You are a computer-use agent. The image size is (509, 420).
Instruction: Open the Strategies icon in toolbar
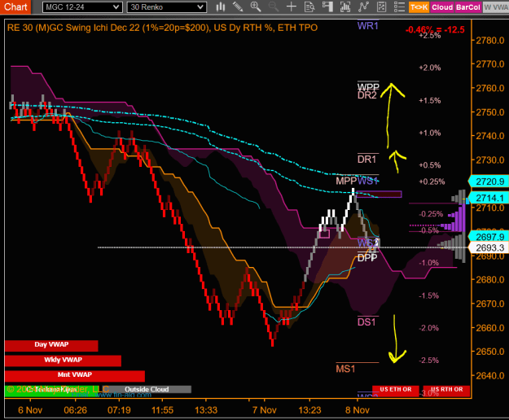(x=381, y=7)
